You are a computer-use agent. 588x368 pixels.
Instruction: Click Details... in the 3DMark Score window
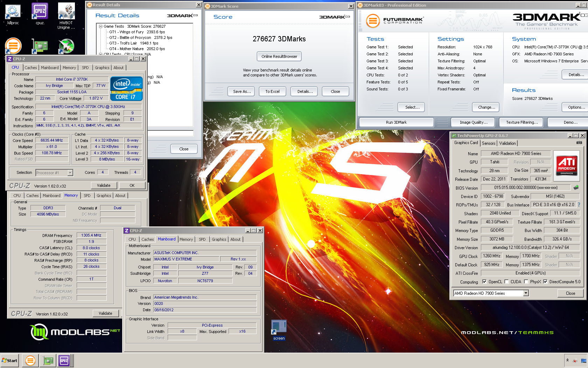(x=305, y=91)
